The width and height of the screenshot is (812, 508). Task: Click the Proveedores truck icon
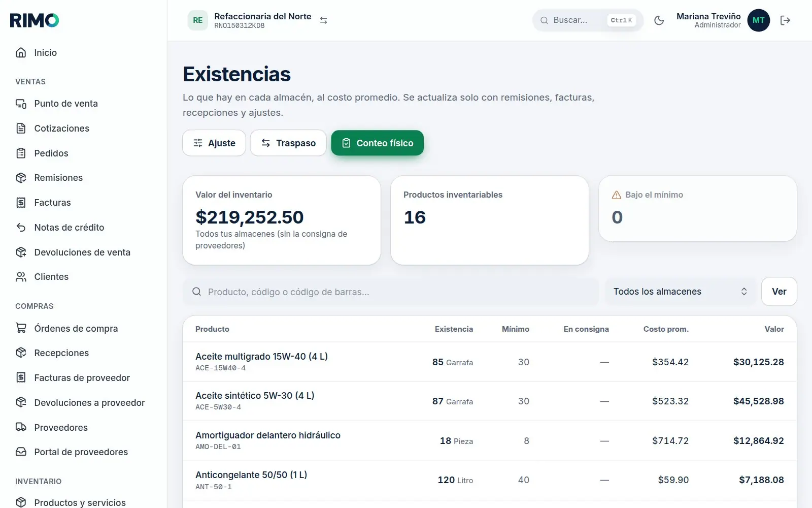(21, 428)
